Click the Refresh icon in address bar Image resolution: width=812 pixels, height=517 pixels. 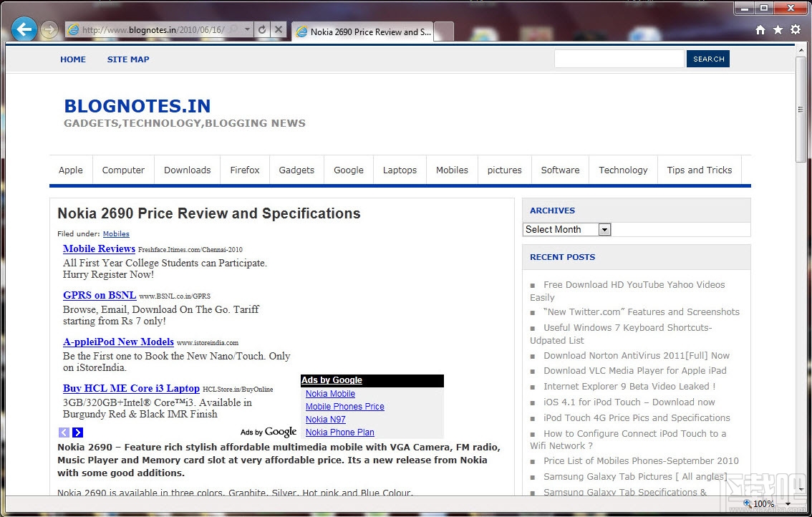[262, 29]
